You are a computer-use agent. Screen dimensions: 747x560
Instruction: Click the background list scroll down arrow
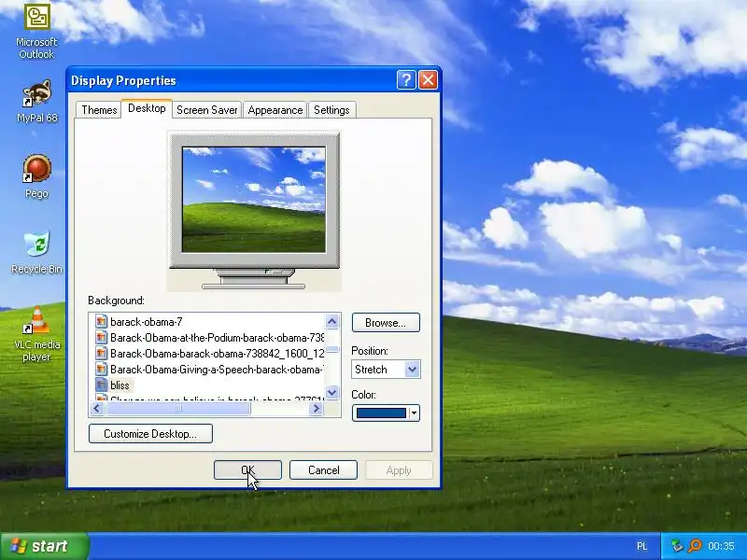click(x=332, y=392)
